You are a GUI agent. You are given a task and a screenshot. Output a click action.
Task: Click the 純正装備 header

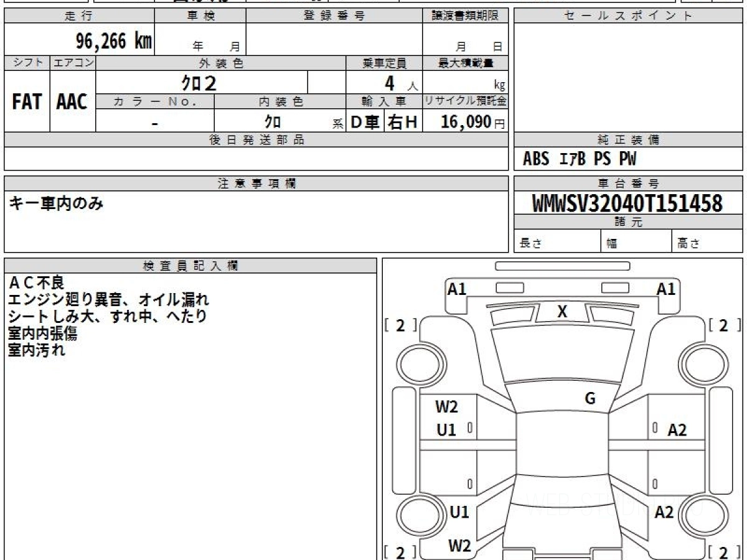pyautogui.click(x=628, y=140)
